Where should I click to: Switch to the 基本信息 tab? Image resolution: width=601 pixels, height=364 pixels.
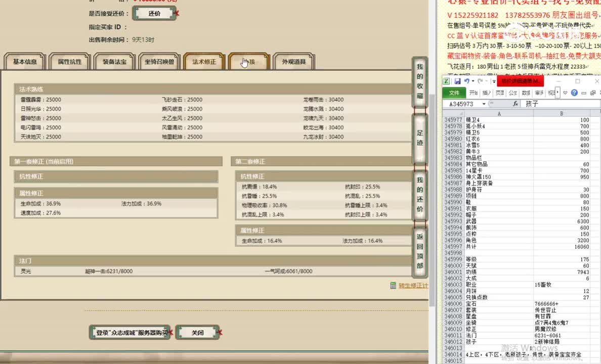click(x=24, y=61)
